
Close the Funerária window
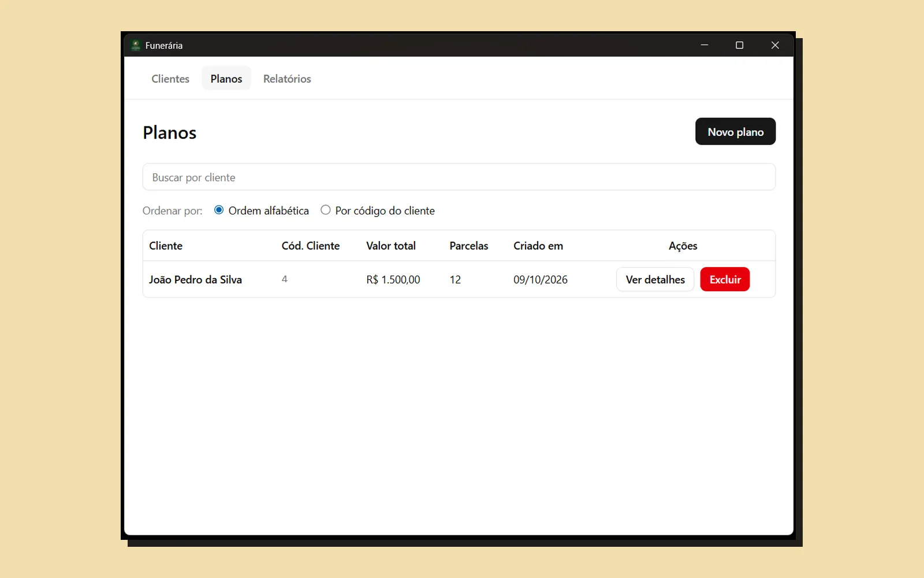775,45
